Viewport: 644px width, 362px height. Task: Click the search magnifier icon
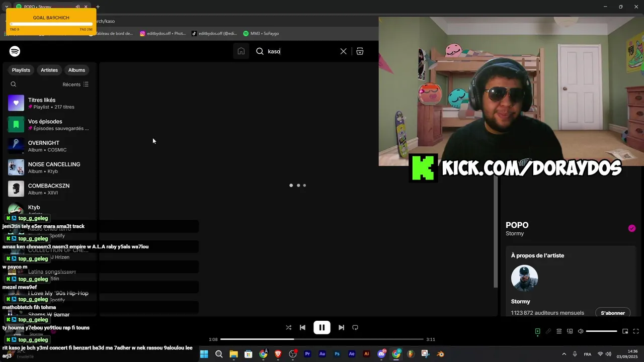click(x=260, y=51)
